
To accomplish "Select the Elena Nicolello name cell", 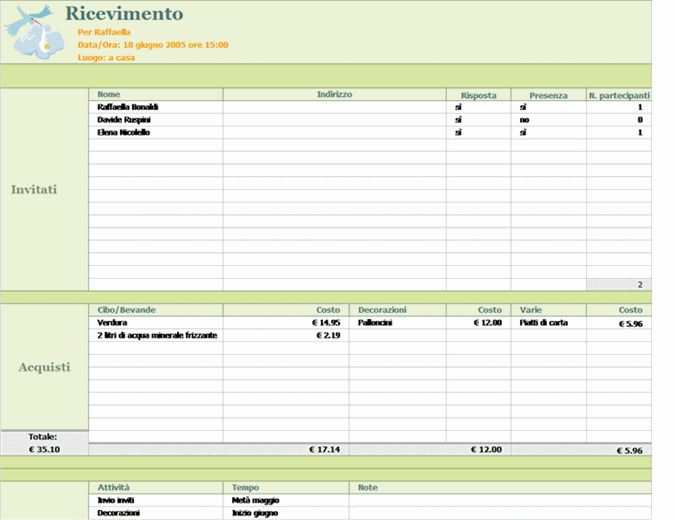I will [124, 132].
